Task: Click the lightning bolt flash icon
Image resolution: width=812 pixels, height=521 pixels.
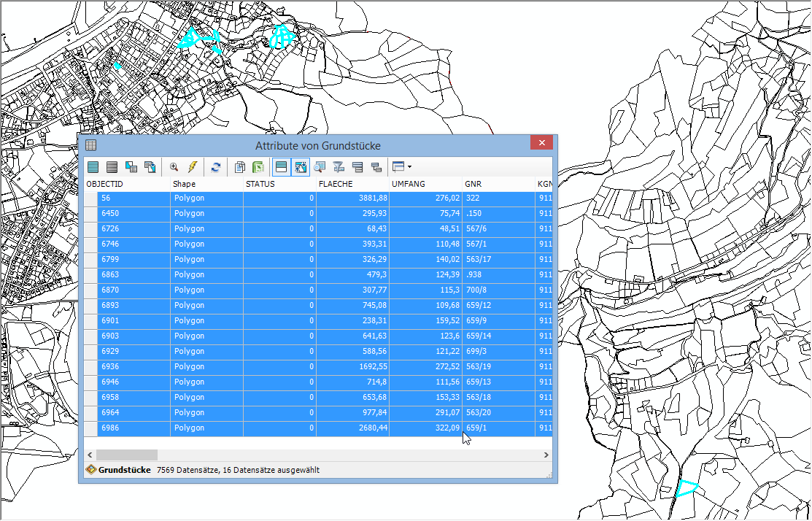Action: tap(193, 167)
